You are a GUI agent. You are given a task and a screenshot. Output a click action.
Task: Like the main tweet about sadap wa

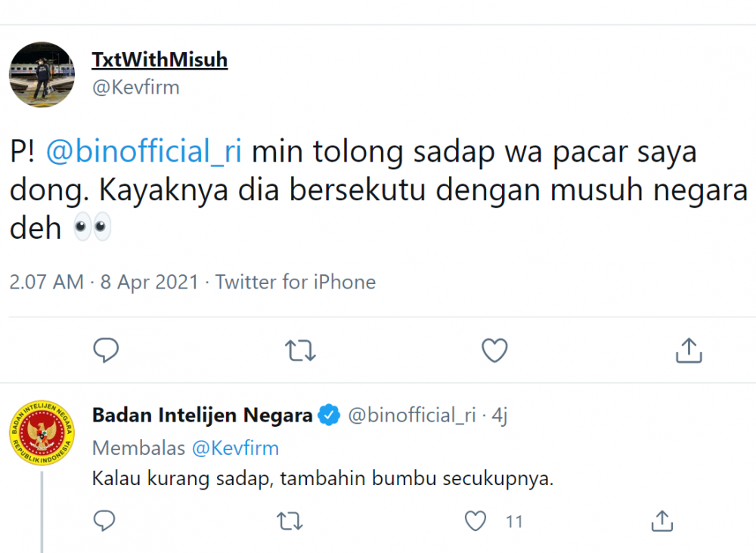(x=494, y=351)
